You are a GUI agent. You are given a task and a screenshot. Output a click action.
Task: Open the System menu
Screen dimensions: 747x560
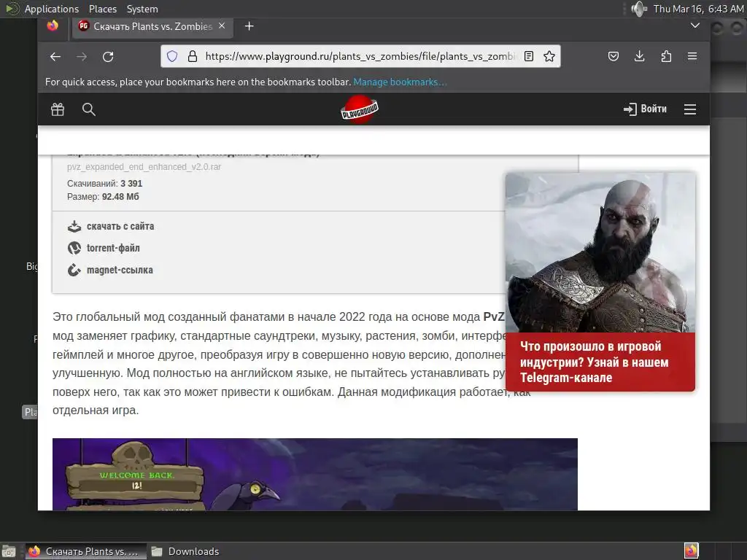coord(142,9)
